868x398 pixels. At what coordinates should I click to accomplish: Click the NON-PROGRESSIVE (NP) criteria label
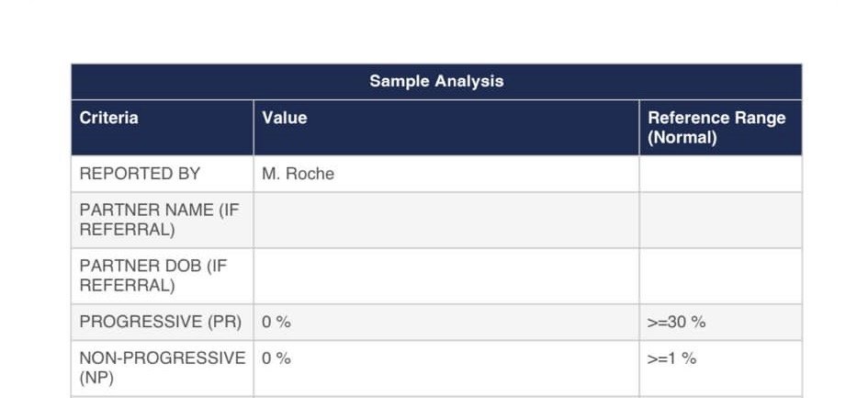point(162,368)
